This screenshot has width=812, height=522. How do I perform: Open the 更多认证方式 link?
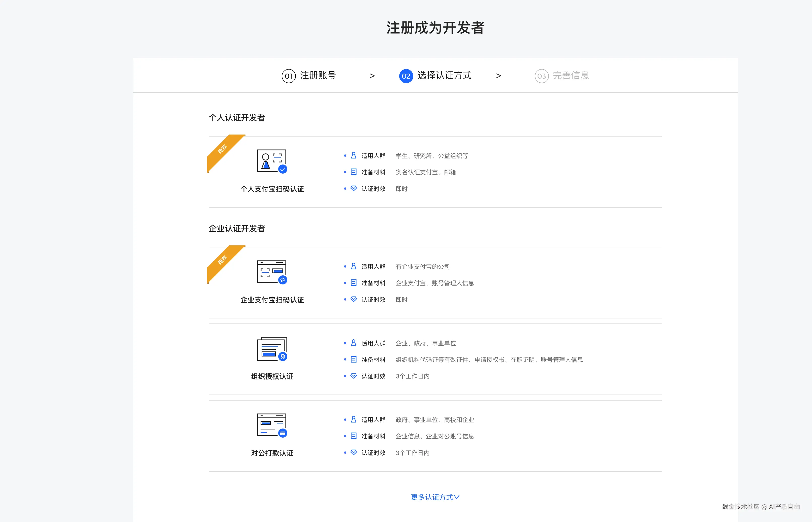435,497
